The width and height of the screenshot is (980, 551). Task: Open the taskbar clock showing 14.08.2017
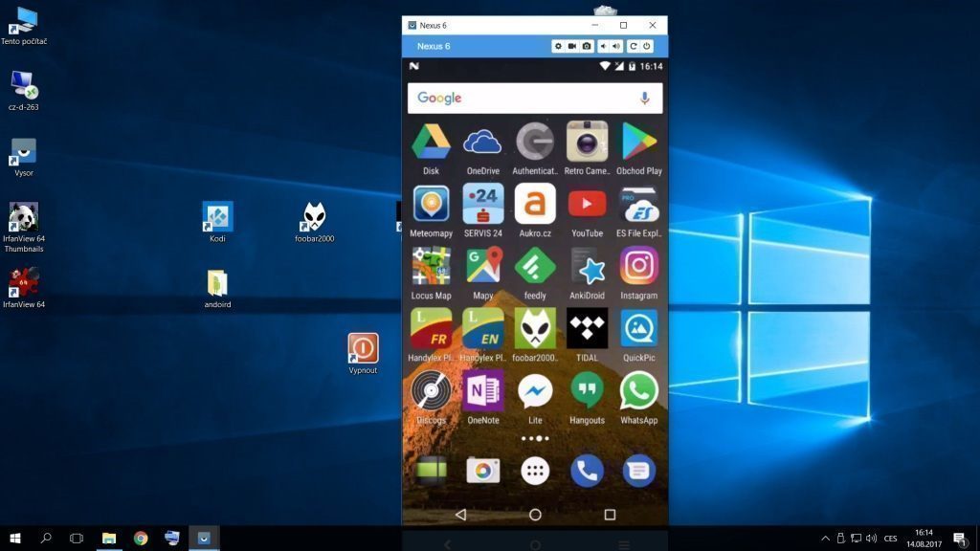coord(924,538)
